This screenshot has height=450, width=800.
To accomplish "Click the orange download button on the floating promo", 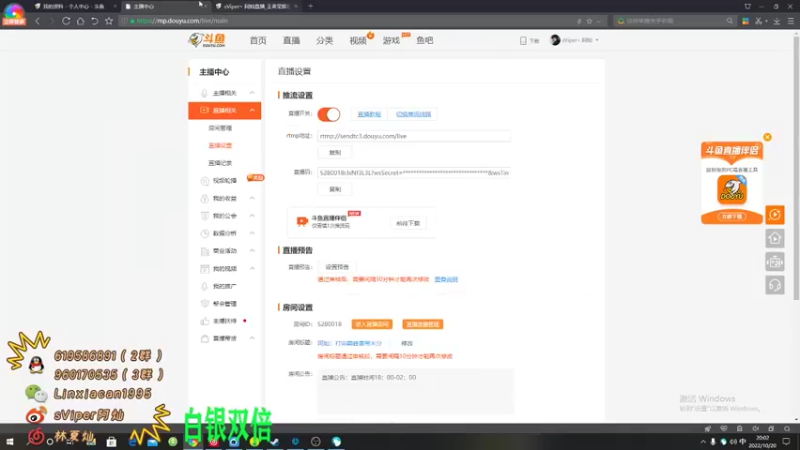I will coord(732,216).
